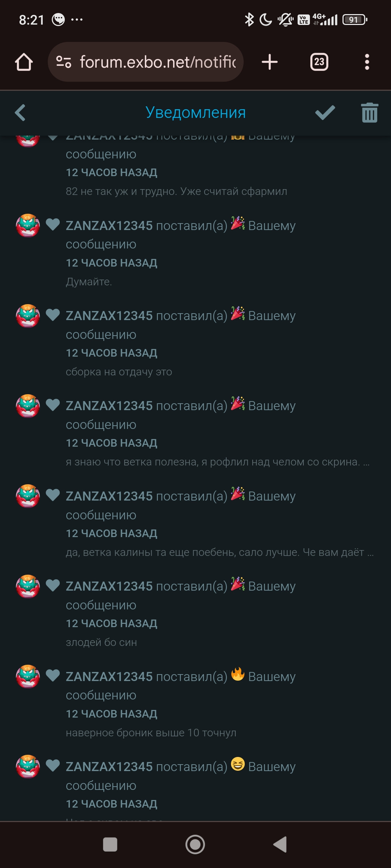Image resolution: width=391 pixels, height=868 pixels.
Task: Tap the Android recent apps square button
Action: (110, 844)
